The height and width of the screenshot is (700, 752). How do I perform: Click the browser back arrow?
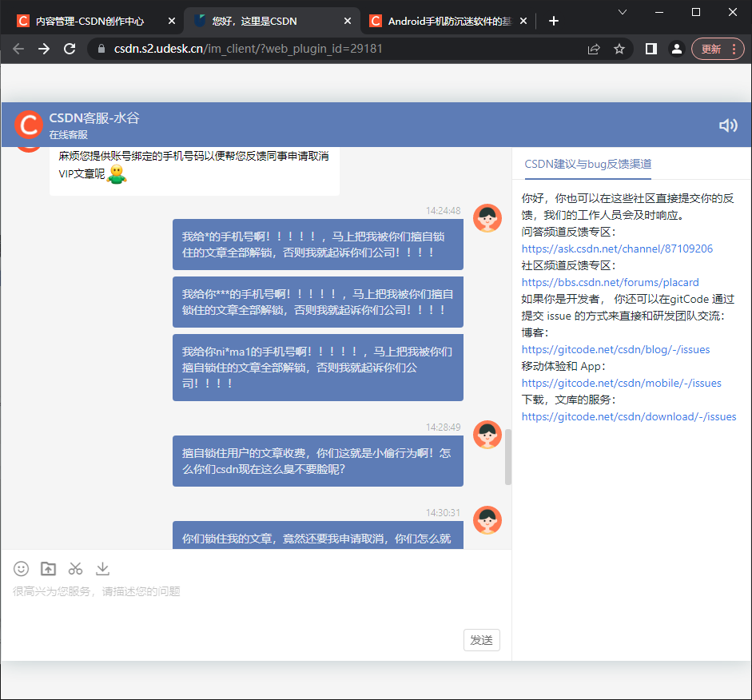(18, 49)
